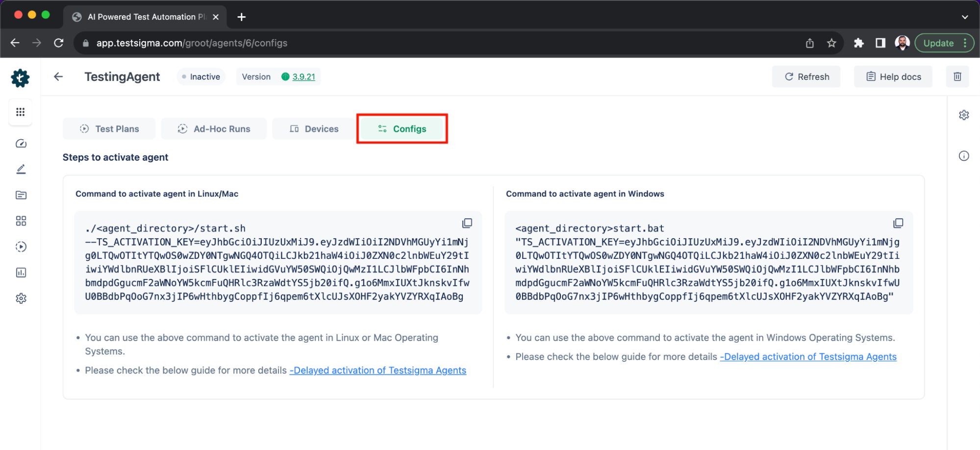Open the left sidebar settings gear
Image resolution: width=980 pixels, height=450 pixels.
21,299
